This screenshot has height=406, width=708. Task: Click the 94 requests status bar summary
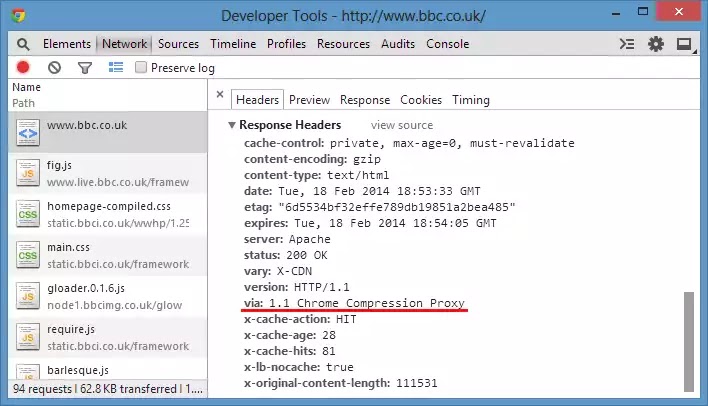click(107, 389)
